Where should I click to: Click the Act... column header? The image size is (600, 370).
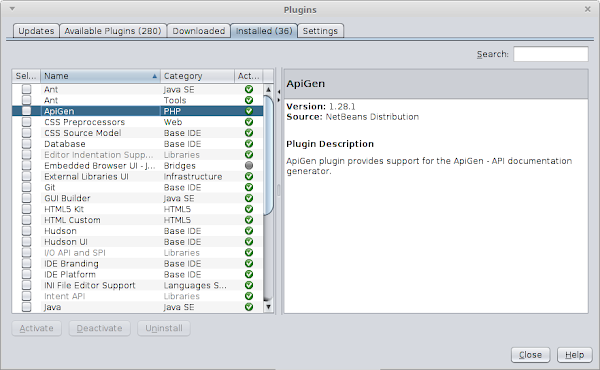[x=248, y=76]
